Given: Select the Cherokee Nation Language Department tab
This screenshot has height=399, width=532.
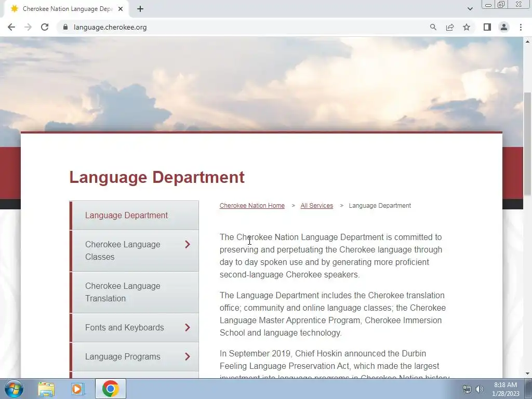Looking at the screenshot, I should (66, 9).
